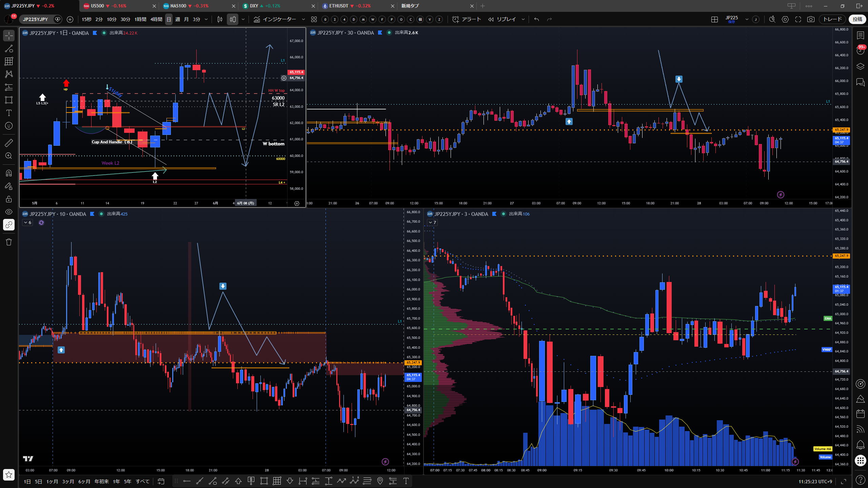The image size is (868, 488).
Task: Switch interval to 4時間
Action: coord(156,19)
